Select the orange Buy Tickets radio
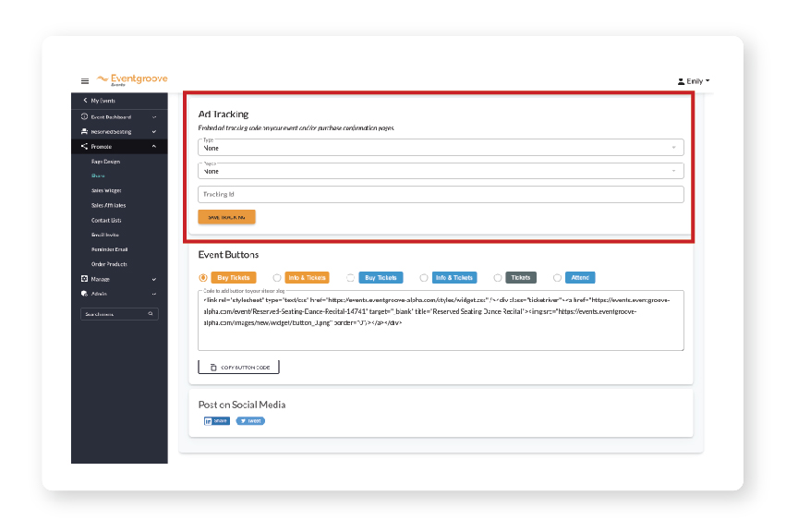 click(203, 278)
